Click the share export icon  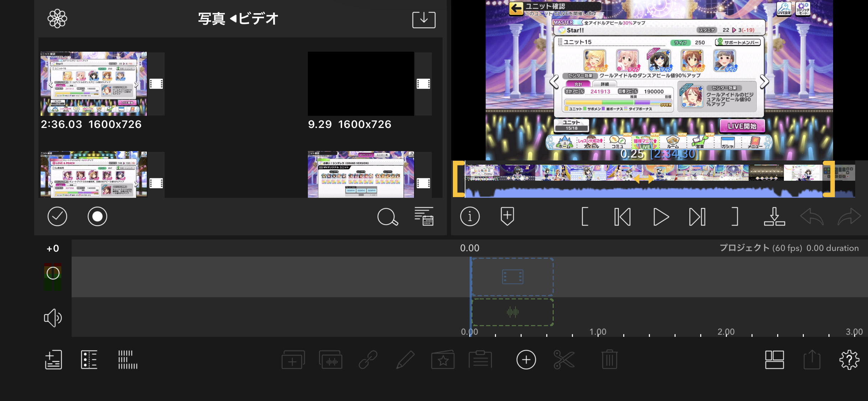pyautogui.click(x=812, y=360)
